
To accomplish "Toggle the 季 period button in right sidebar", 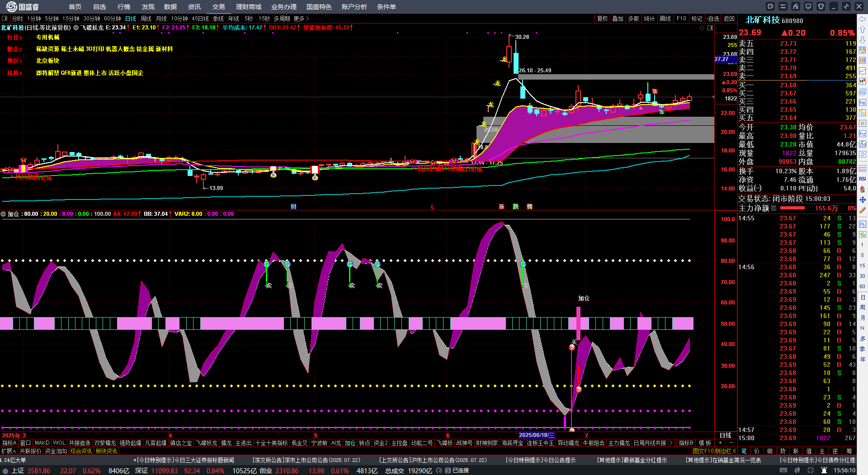I will pos(863,349).
